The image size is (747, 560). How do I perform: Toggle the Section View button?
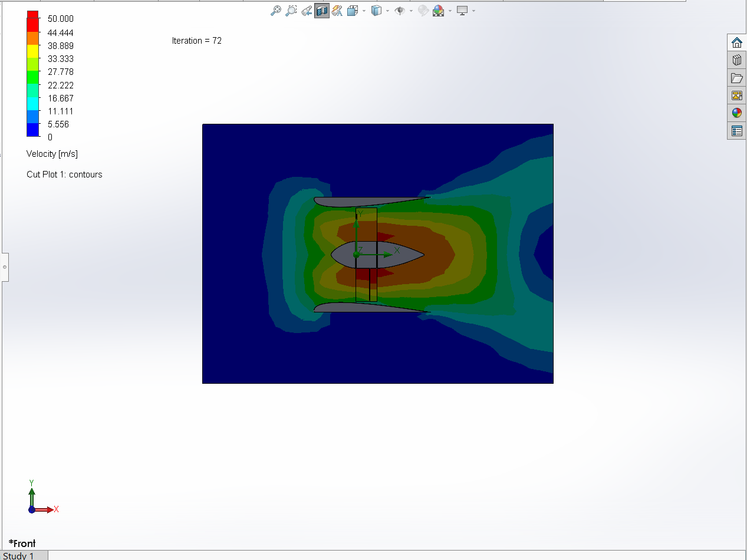(322, 11)
